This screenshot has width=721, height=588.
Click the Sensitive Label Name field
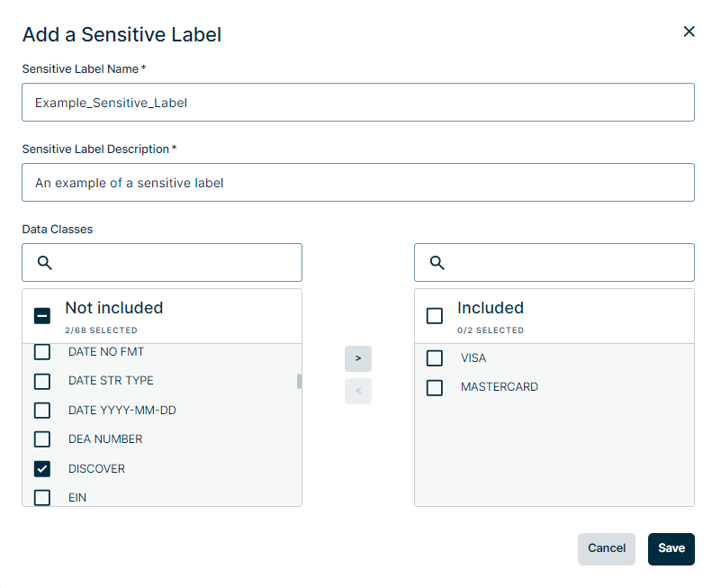click(357, 102)
